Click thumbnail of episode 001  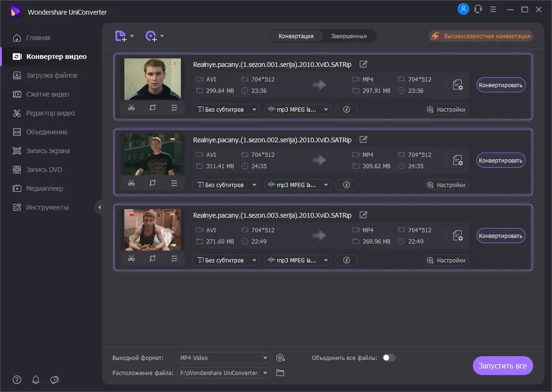pos(153,79)
